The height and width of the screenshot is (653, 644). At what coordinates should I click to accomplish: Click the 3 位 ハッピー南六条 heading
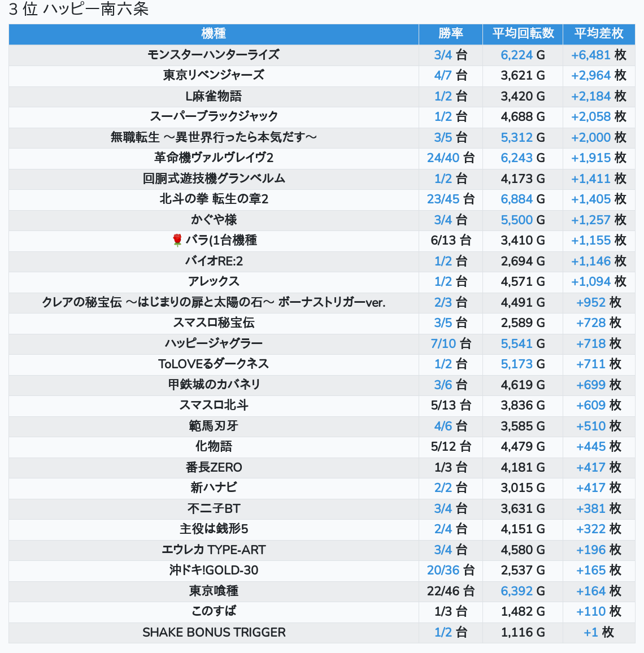click(x=79, y=10)
